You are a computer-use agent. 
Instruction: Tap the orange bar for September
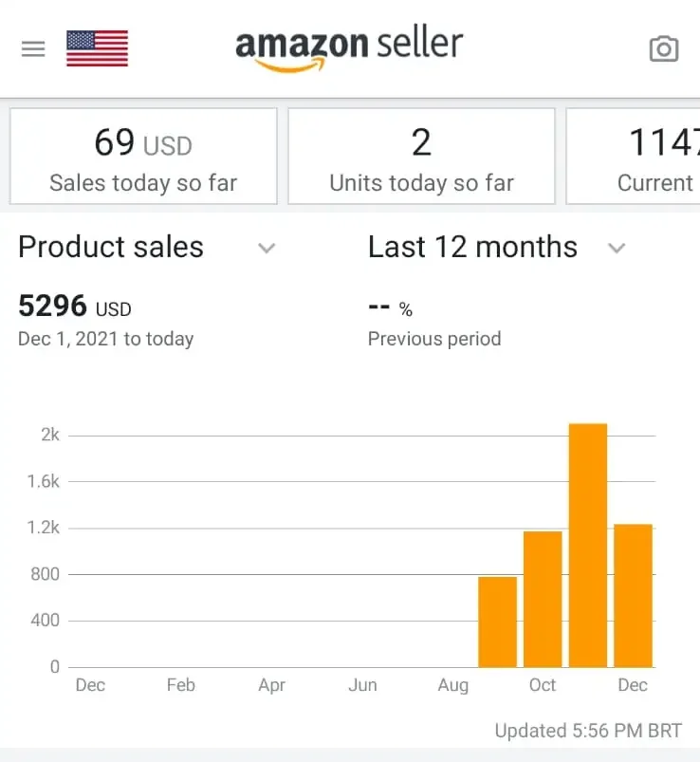497,622
